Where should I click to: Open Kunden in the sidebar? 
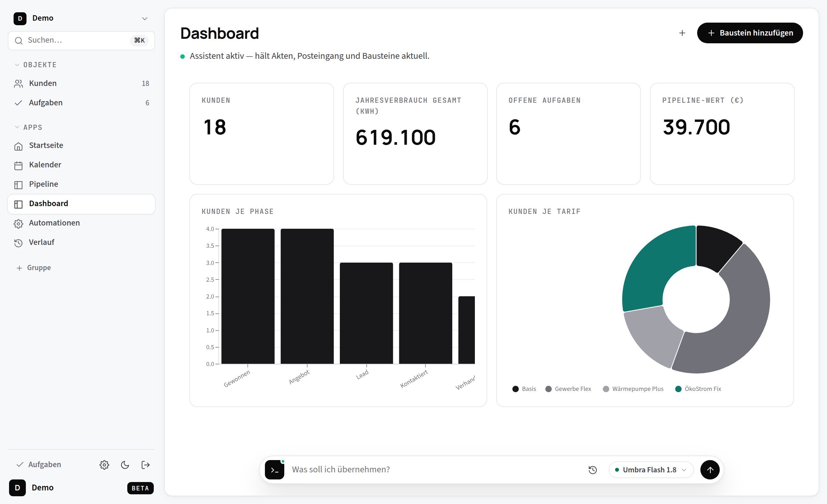pyautogui.click(x=81, y=83)
